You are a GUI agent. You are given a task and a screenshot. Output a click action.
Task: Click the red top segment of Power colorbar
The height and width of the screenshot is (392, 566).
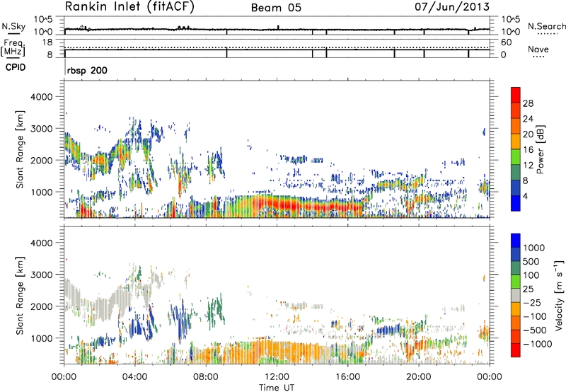coord(516,96)
